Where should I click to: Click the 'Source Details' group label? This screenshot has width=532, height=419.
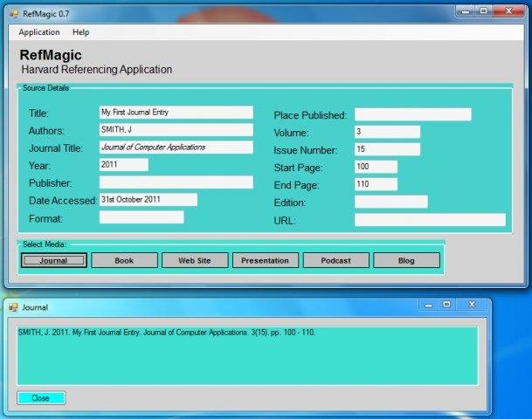pos(45,88)
